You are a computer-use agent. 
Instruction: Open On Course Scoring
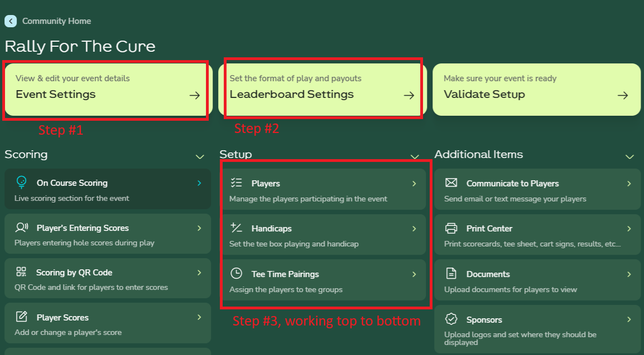click(107, 189)
